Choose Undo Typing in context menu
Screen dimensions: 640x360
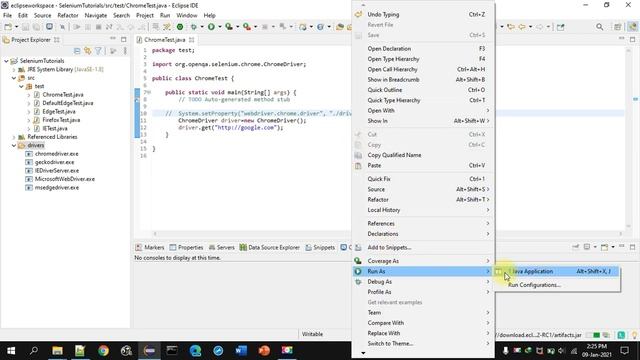423,14
